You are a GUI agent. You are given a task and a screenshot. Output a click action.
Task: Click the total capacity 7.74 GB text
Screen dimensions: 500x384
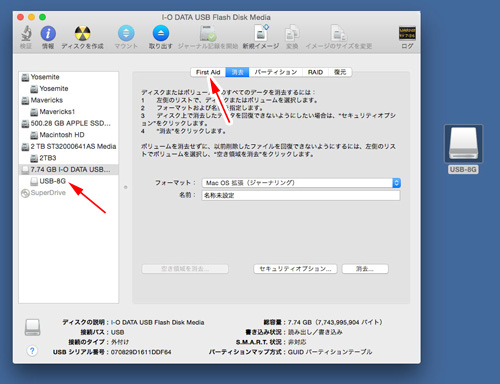(x=335, y=322)
